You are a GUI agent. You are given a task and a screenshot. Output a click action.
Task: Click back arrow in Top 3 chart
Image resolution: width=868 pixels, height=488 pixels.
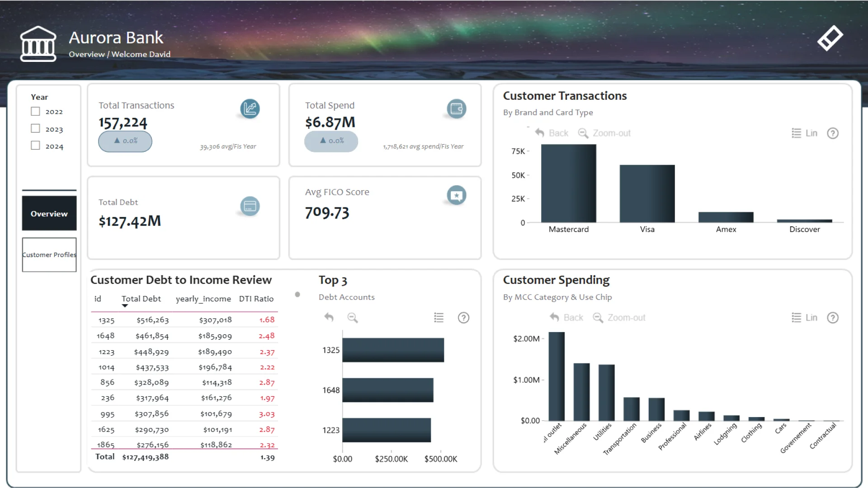tap(329, 318)
